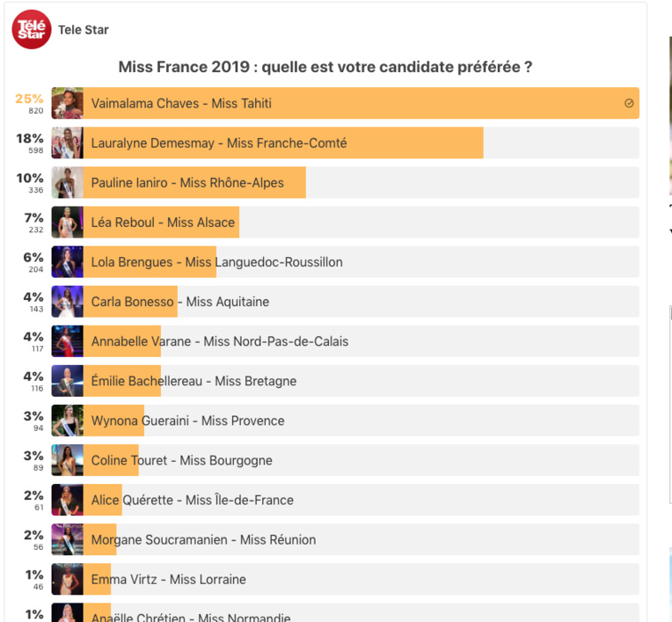Vote for Emma Virtz - Miss Lorraine
Viewport: 672px width, 622px height.
click(352, 579)
